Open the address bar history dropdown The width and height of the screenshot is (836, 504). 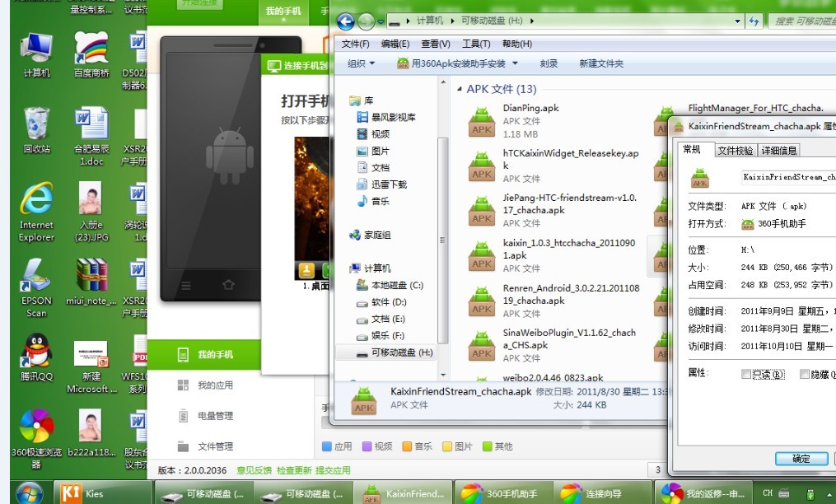coord(736,21)
